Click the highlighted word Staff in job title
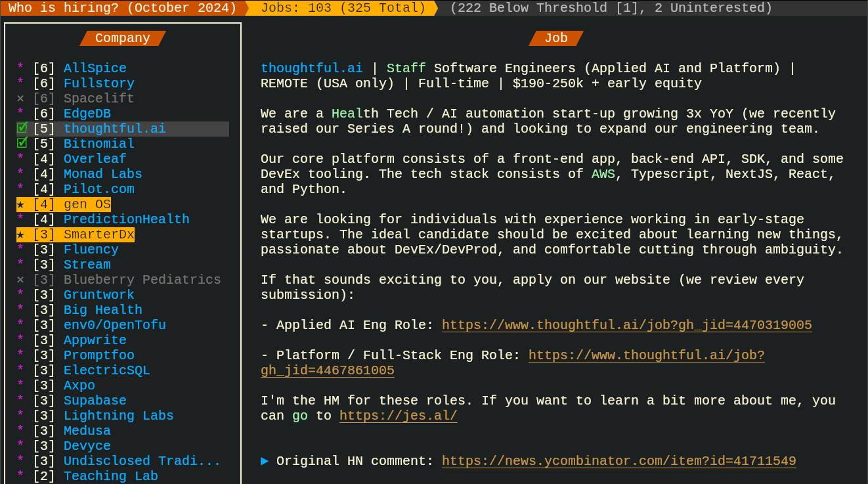 (x=406, y=68)
